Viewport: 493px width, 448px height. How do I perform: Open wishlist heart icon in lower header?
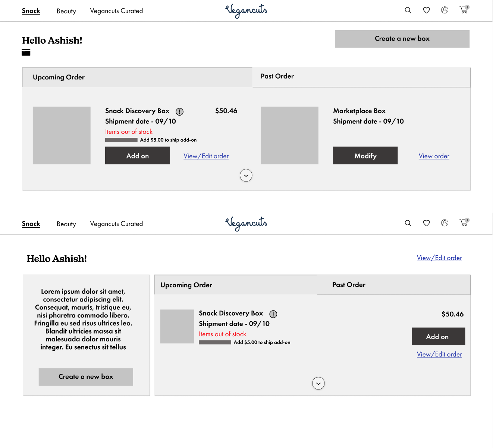(426, 223)
